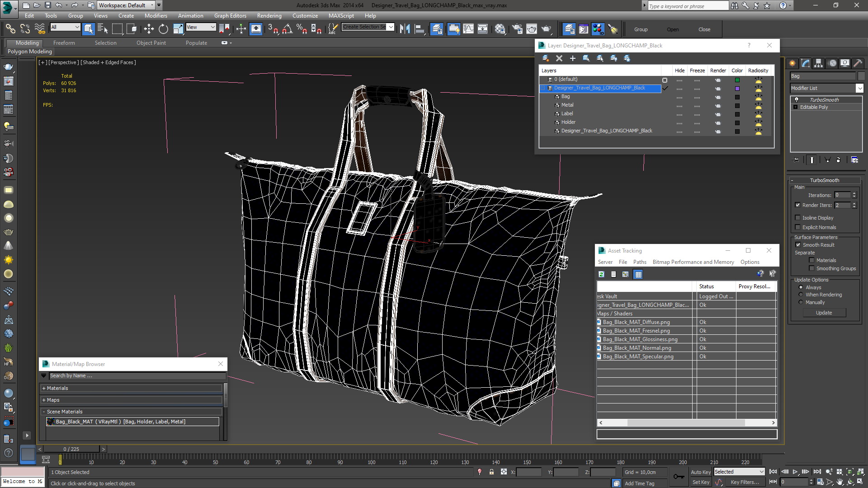Click the Mirror tool icon

405,29
